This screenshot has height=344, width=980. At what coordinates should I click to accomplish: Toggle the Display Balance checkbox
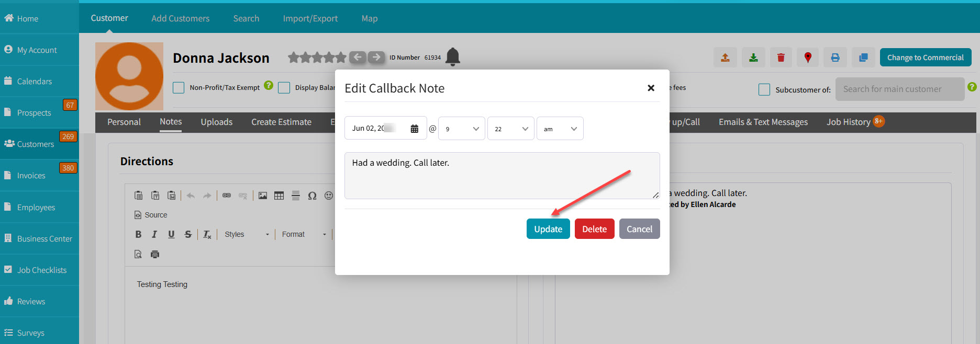click(x=284, y=88)
